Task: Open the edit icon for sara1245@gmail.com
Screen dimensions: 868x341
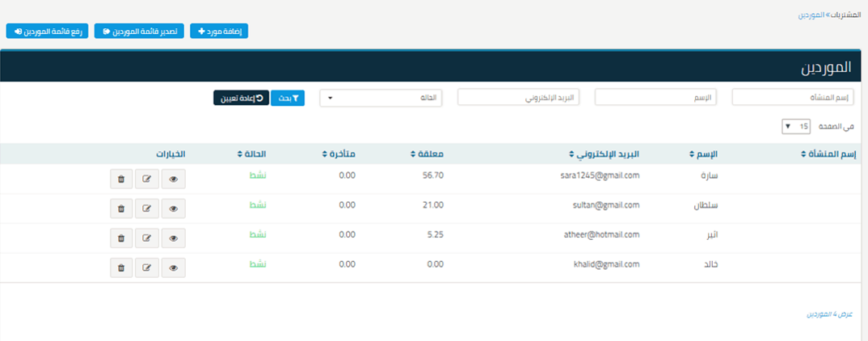Action: (x=147, y=179)
